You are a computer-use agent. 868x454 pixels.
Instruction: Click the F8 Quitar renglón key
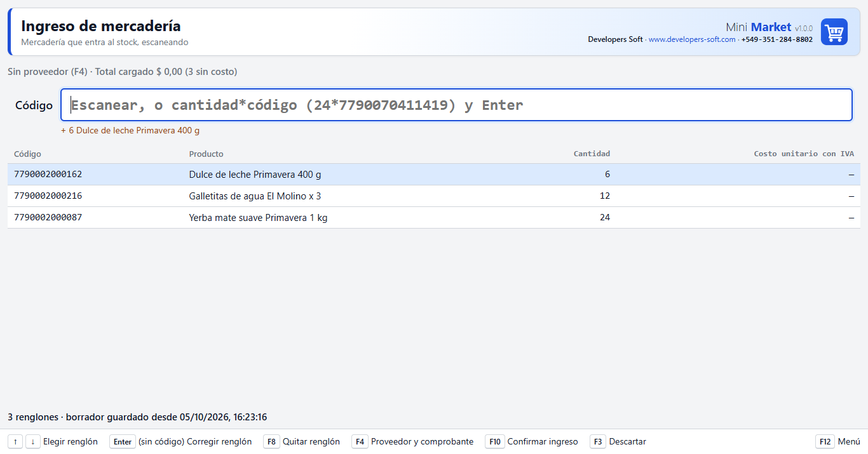tap(271, 442)
